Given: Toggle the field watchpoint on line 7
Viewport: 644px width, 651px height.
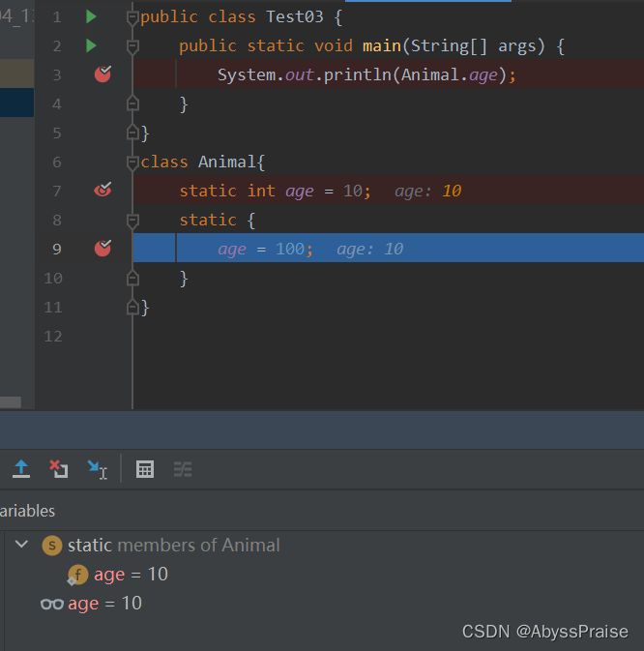Looking at the screenshot, I should tap(102, 190).
